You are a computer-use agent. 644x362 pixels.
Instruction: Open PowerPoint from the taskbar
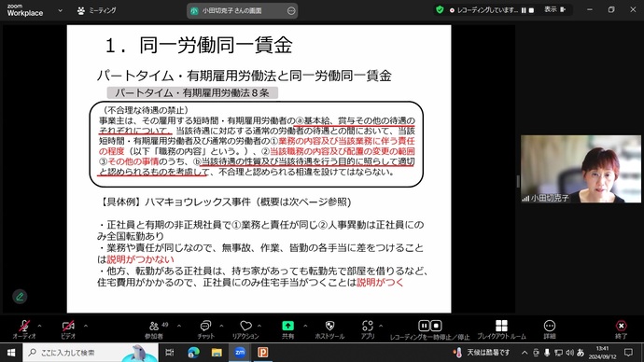263,352
